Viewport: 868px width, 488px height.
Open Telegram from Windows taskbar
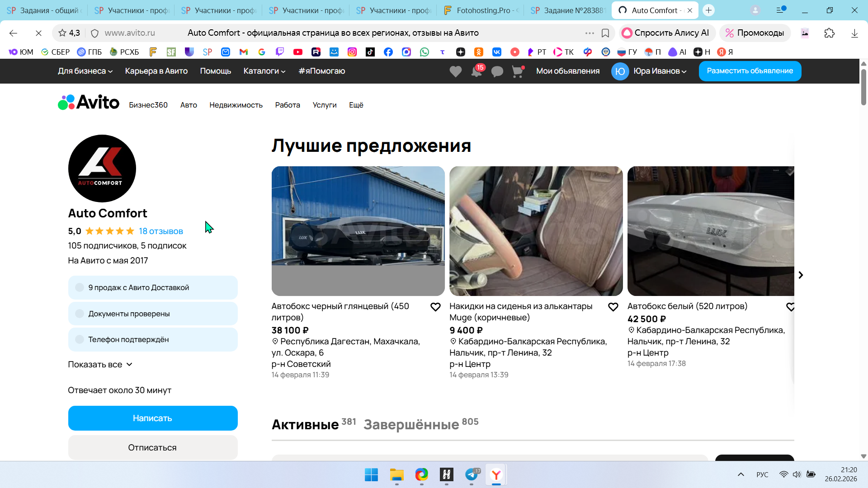pyautogui.click(x=472, y=474)
